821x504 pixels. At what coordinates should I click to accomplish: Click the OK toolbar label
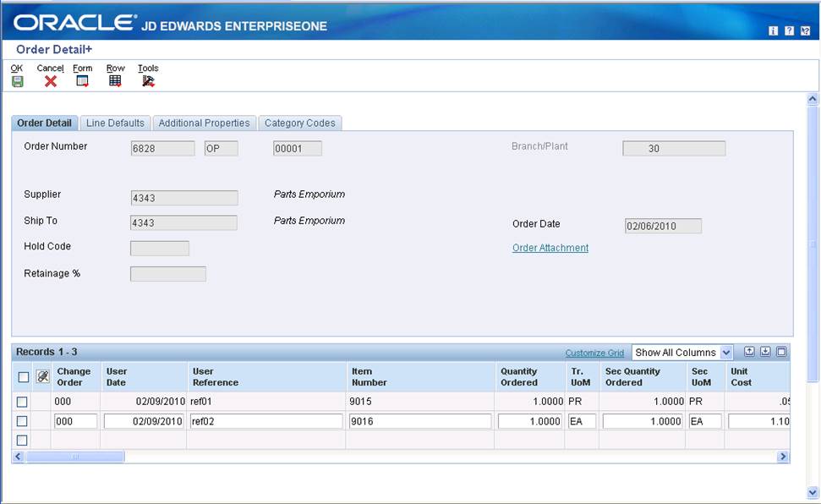click(17, 68)
